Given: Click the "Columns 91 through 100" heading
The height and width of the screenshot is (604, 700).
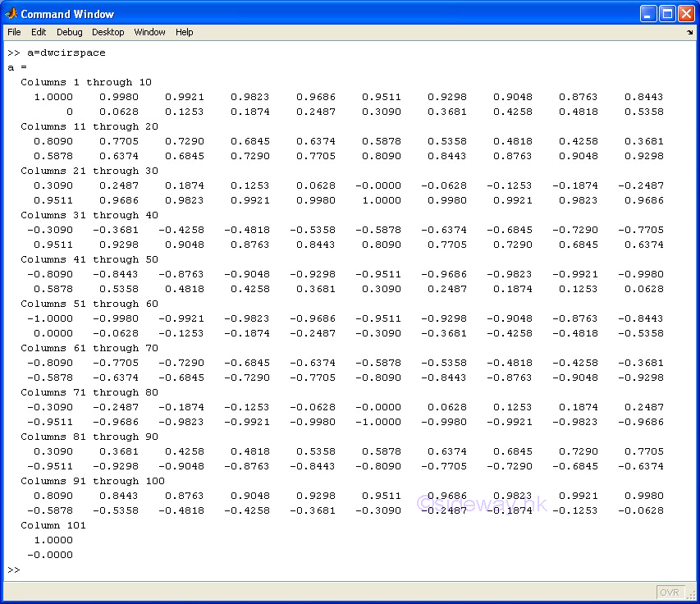Looking at the screenshot, I should tap(93, 481).
